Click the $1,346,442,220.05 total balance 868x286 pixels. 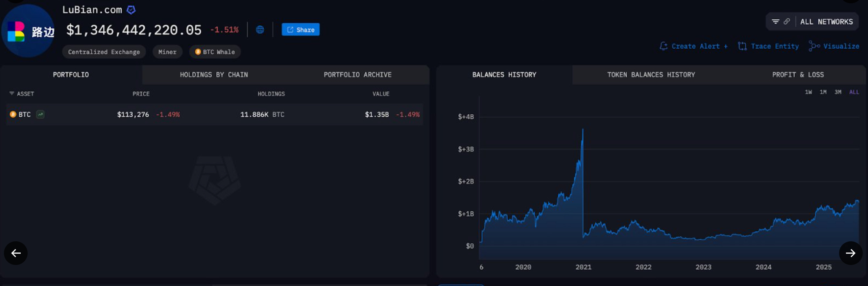(134, 30)
